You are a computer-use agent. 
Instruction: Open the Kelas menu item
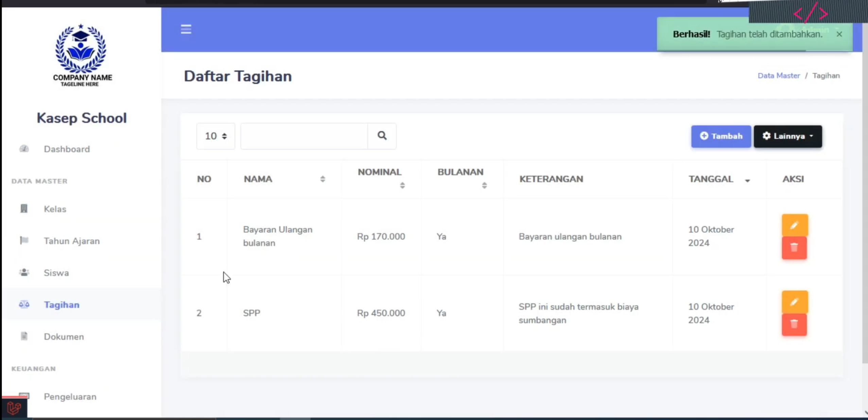81,209
